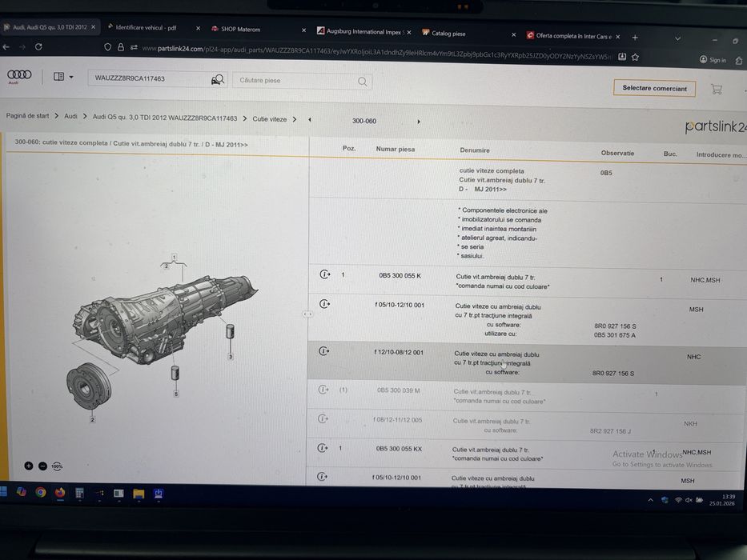Select highlighted row f 12/10-08/12 001
747x560 pixels.
pos(527,363)
